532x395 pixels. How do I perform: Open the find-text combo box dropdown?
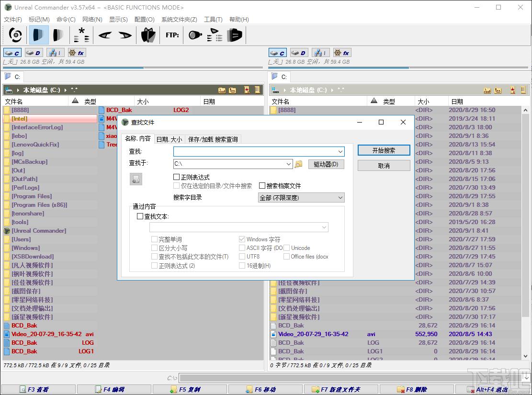click(324, 227)
